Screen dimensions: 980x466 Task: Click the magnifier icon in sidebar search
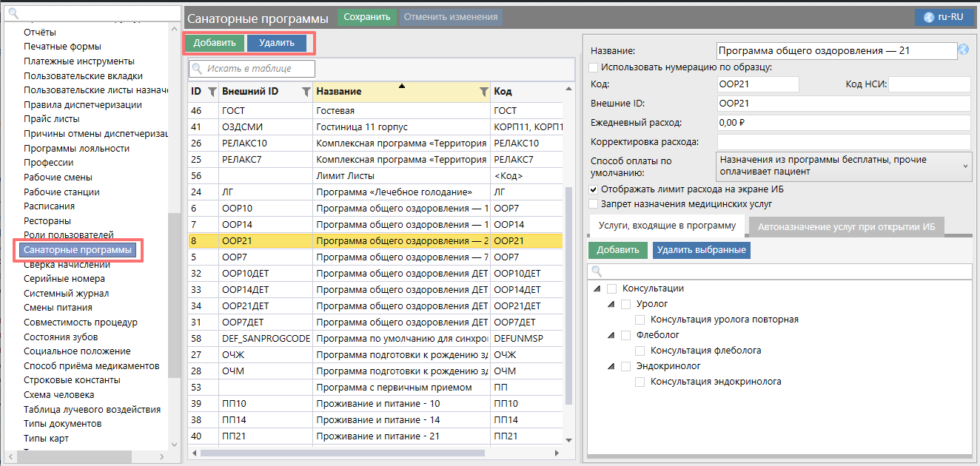[x=13, y=13]
